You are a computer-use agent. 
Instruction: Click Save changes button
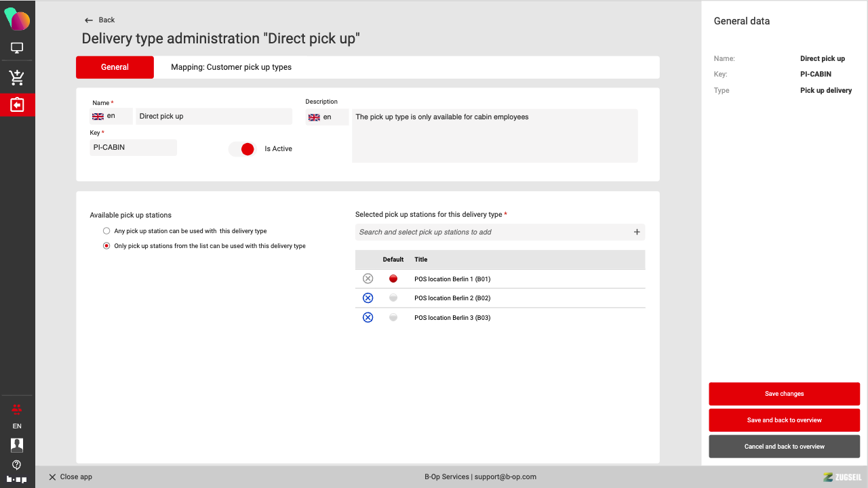784,394
